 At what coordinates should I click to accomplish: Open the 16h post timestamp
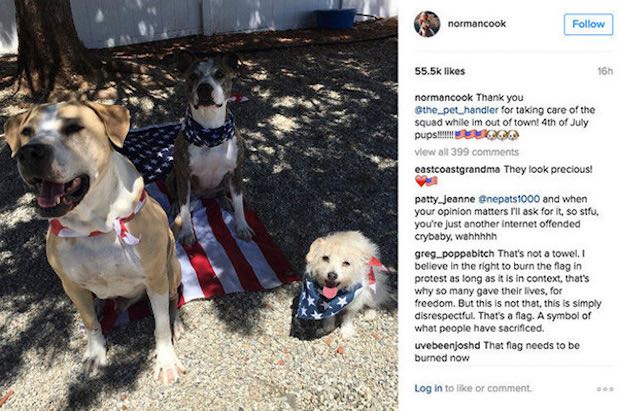605,71
